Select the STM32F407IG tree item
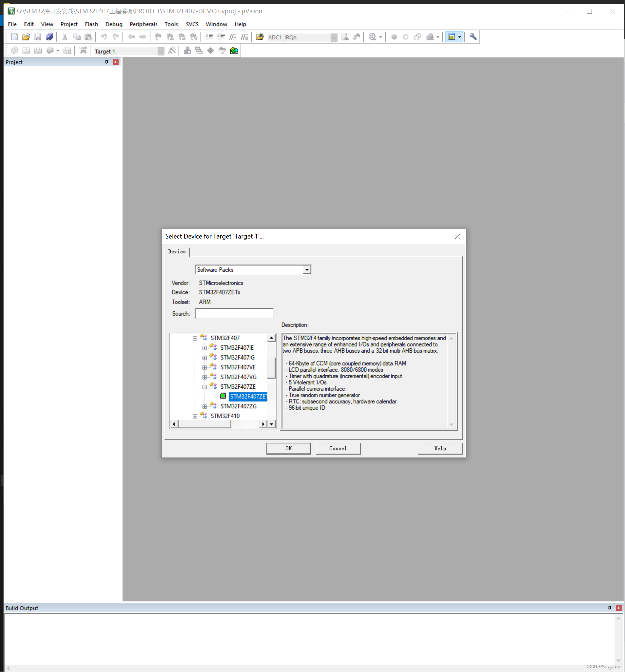This screenshot has height=672, width=625. click(237, 357)
